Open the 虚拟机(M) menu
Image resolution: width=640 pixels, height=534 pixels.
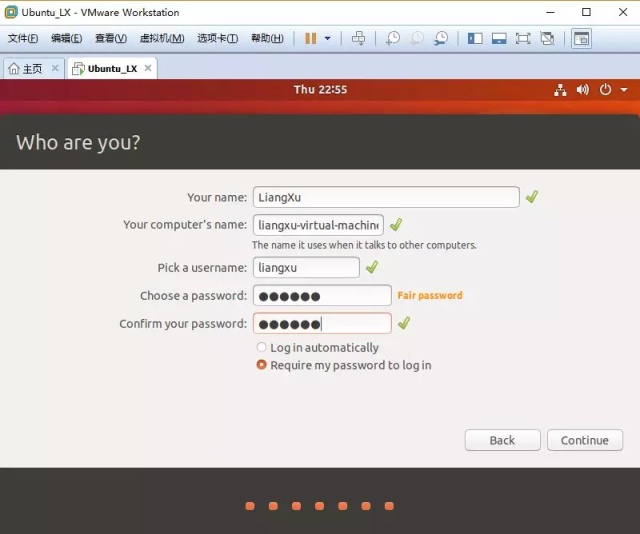coord(162,38)
